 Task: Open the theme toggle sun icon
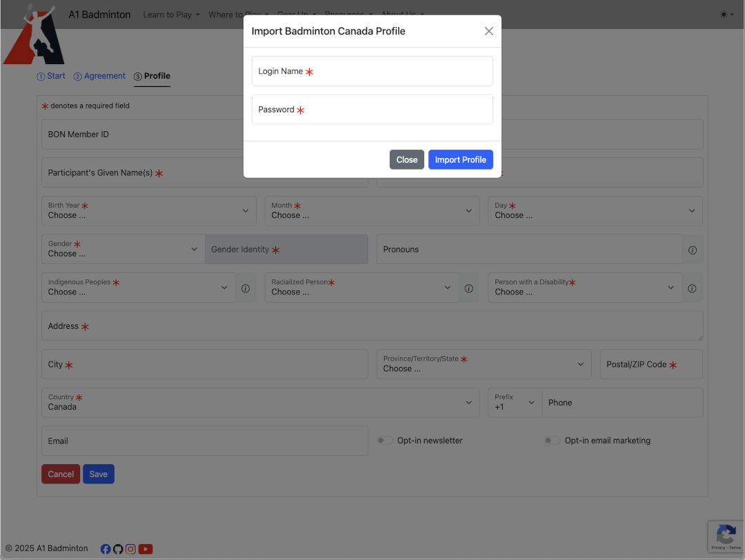[726, 14]
